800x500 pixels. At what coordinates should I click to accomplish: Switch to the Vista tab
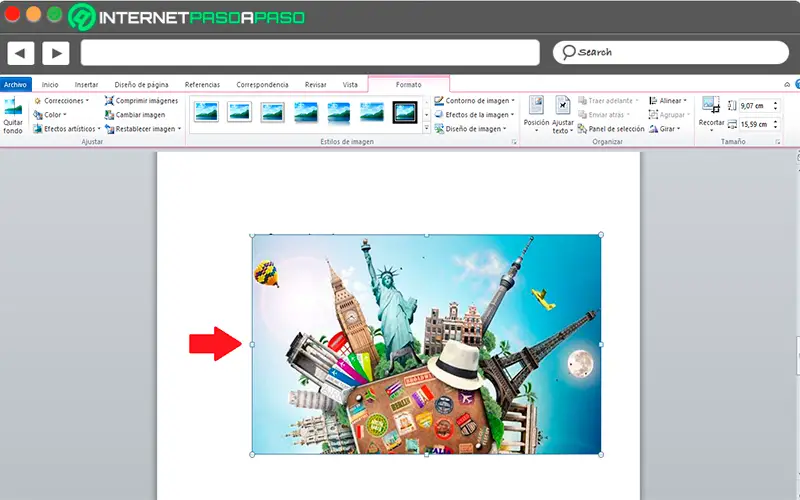tap(350, 85)
